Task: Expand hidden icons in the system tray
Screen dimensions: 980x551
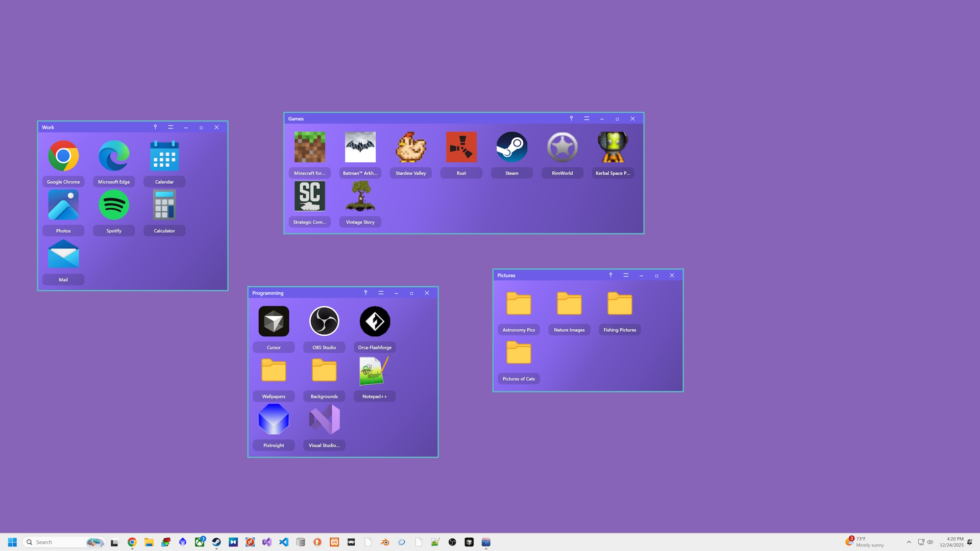Action: point(909,542)
